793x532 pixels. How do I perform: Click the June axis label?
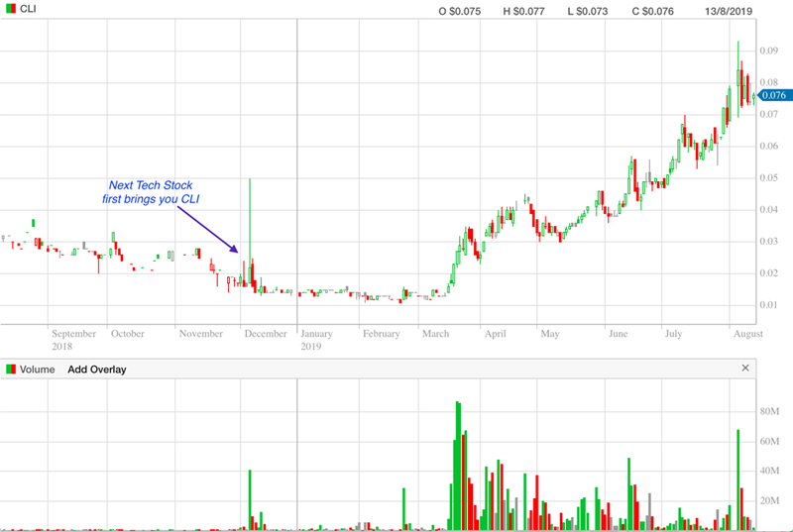tap(618, 334)
